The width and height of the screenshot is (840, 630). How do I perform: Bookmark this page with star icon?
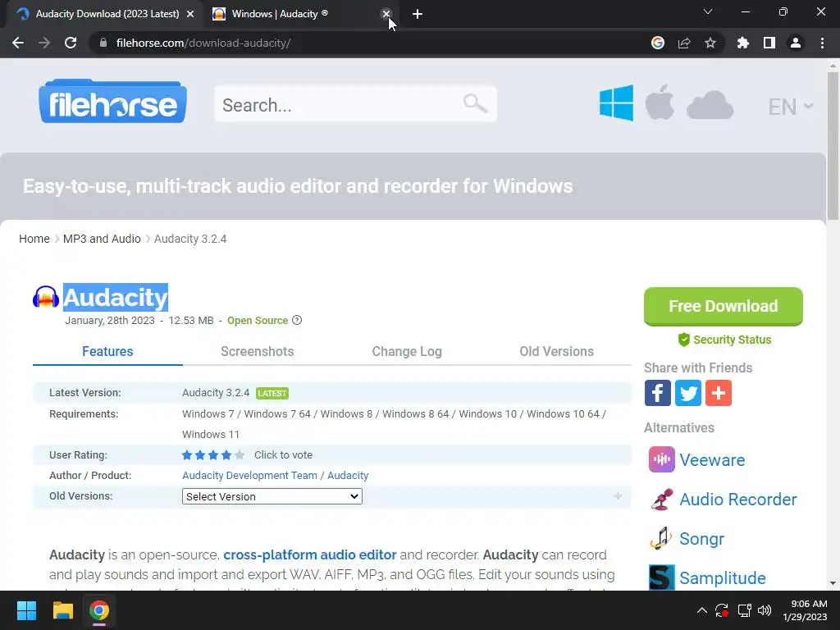click(x=710, y=43)
